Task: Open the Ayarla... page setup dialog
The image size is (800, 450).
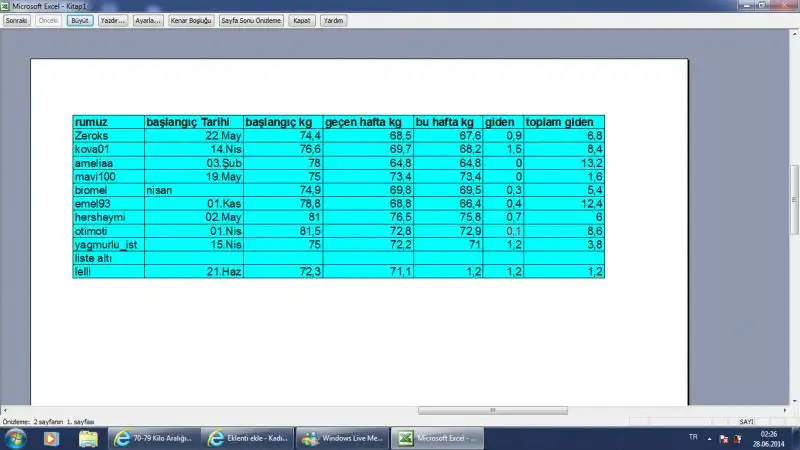Action: click(x=148, y=20)
